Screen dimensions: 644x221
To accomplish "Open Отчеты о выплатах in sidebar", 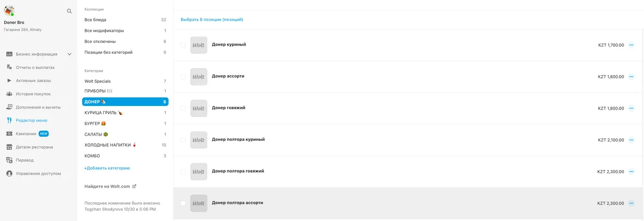I will 35,67.
